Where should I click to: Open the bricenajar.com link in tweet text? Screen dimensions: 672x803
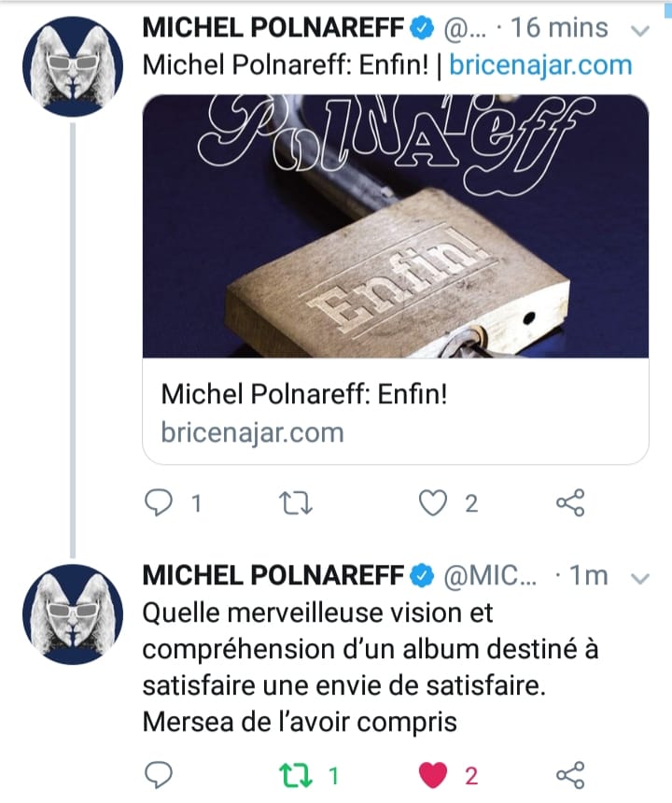[x=540, y=65]
